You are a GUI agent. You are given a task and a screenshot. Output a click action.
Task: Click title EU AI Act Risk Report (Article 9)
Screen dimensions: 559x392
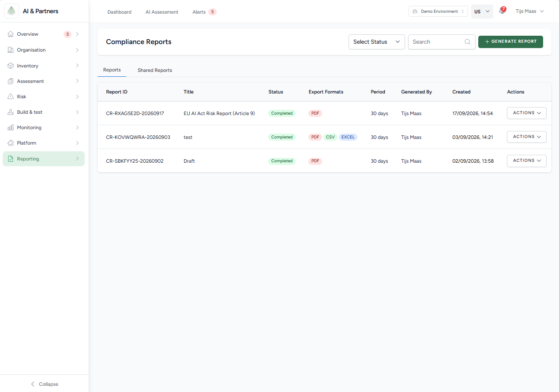(x=219, y=113)
